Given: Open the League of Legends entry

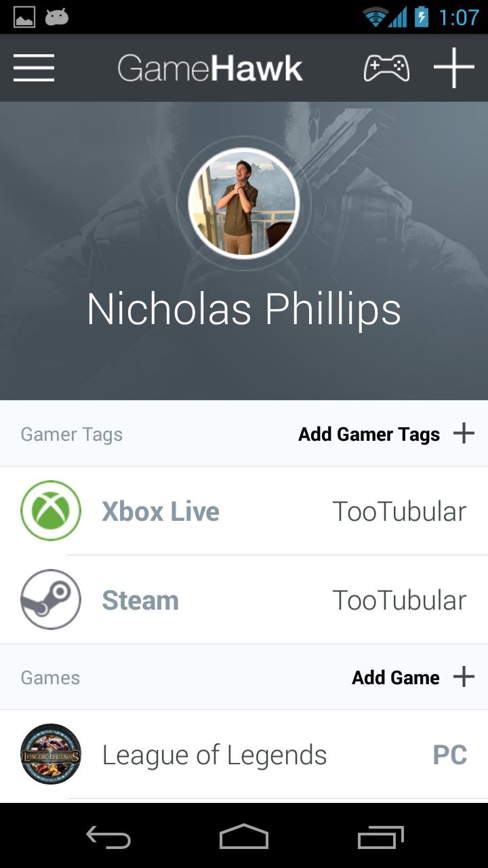Looking at the screenshot, I should click(244, 755).
